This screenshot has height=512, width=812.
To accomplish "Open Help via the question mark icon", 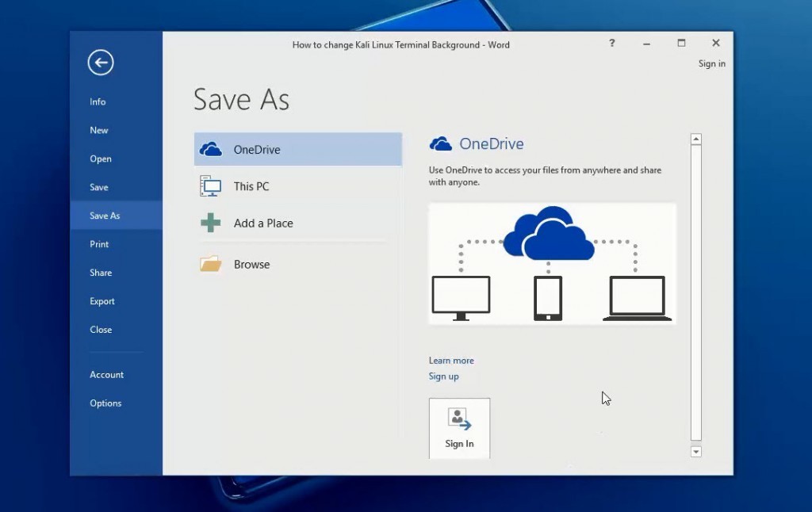I will tap(611, 44).
